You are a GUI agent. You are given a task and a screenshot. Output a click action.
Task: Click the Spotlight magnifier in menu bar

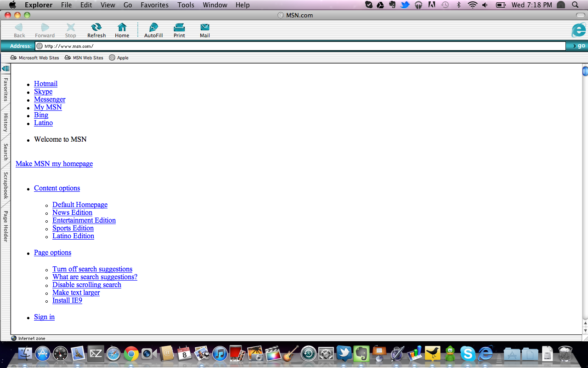point(575,5)
